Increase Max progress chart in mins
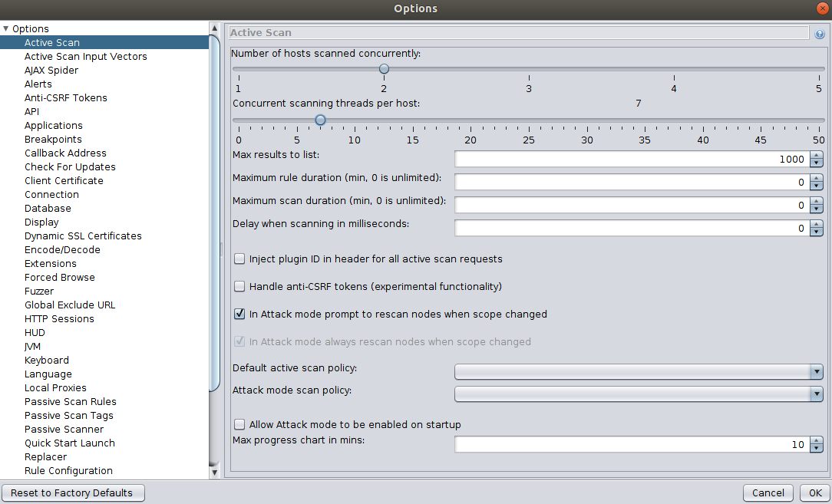This screenshot has height=504, width=832. click(x=816, y=441)
